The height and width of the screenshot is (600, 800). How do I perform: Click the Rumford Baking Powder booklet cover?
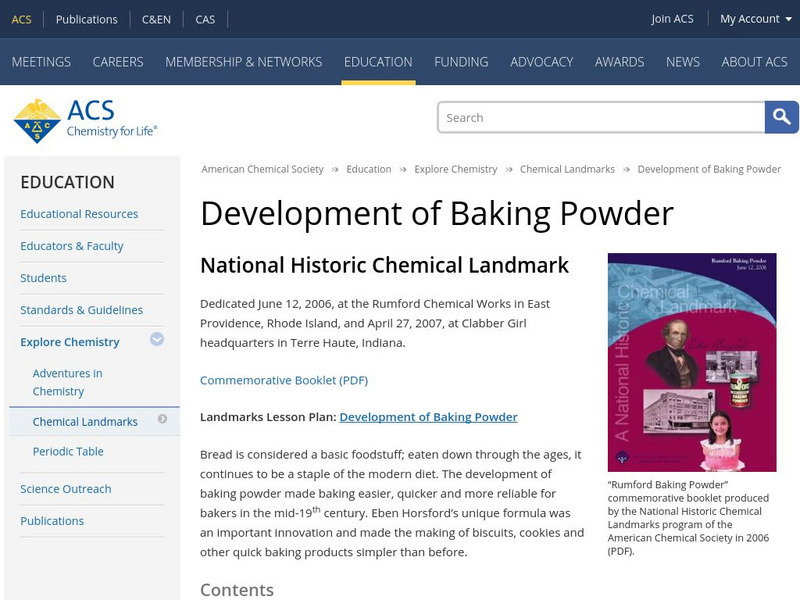(692, 362)
